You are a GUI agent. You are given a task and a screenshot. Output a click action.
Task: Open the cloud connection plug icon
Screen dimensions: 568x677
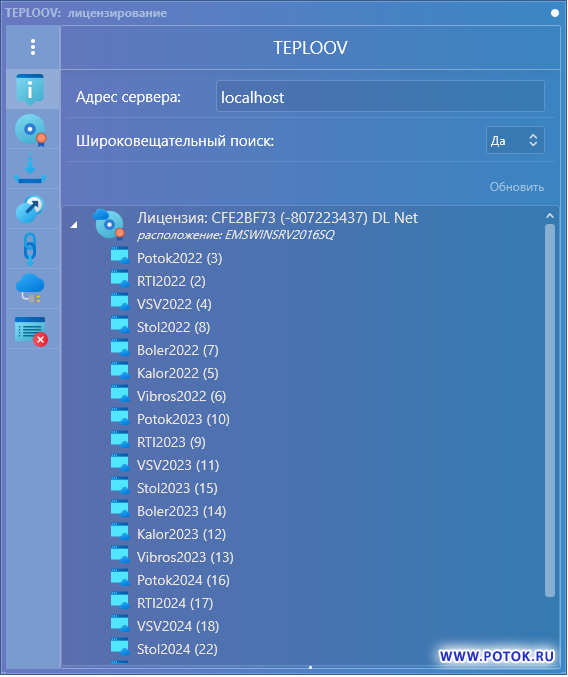click(30, 288)
